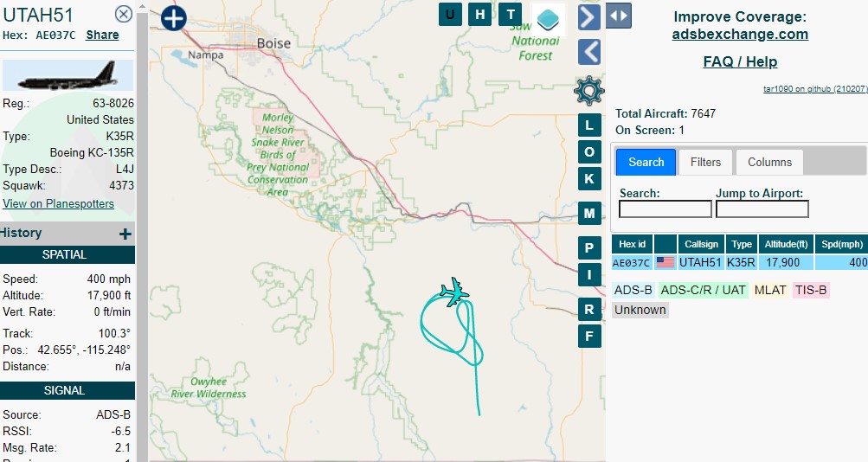Toggle the O map option button
868x462 pixels.
[x=589, y=152]
